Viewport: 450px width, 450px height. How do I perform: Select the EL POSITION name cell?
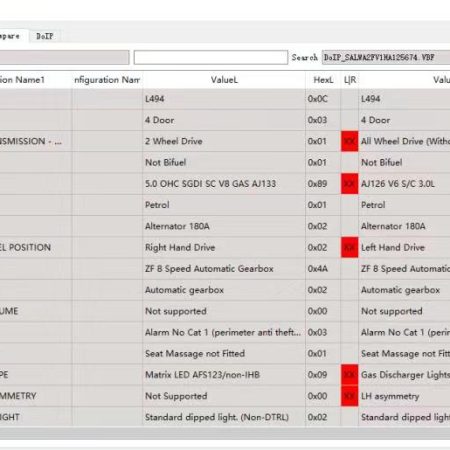36,247
